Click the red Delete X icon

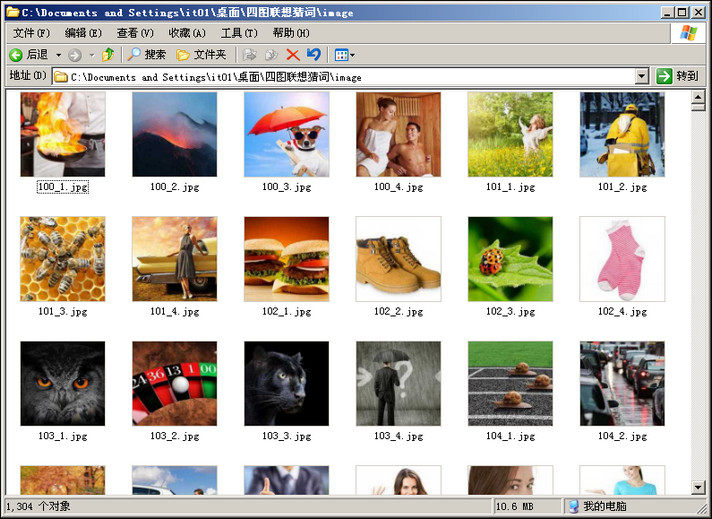point(293,55)
